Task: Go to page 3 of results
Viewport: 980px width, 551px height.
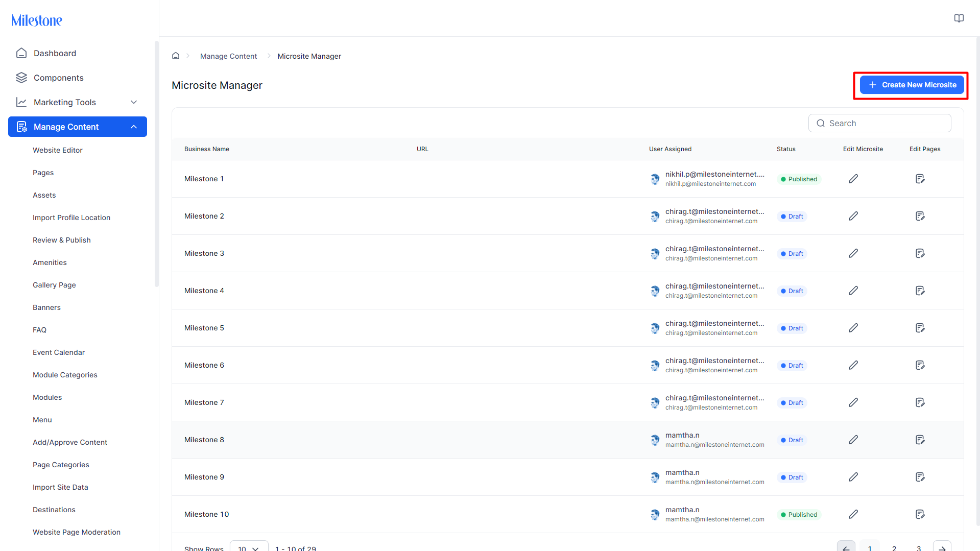Action: click(x=919, y=548)
